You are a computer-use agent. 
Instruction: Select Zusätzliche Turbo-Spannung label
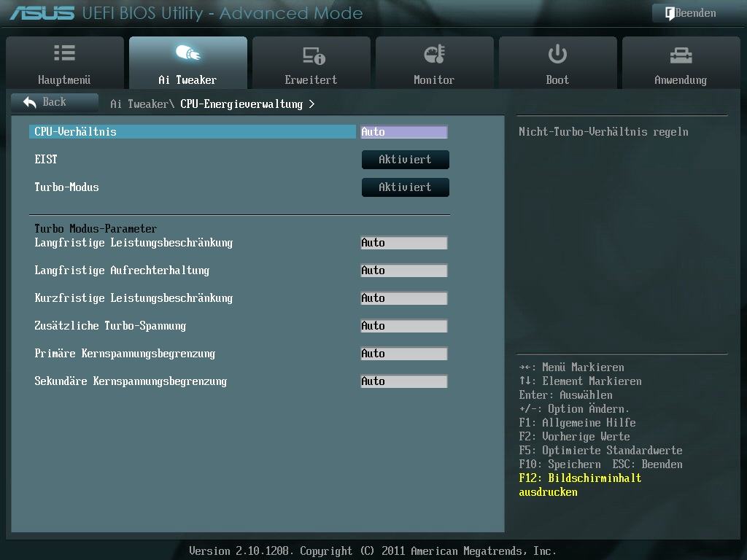pyautogui.click(x=110, y=326)
